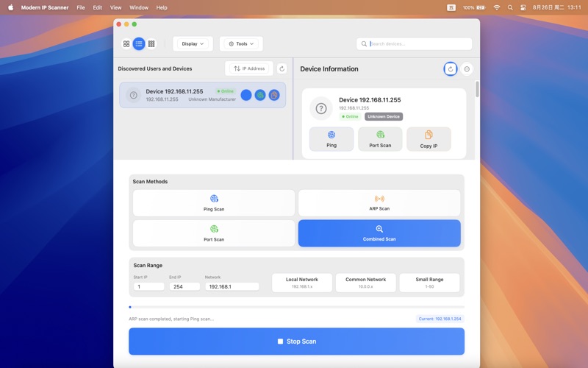The width and height of the screenshot is (588, 368).
Task: Select the list view icon
Action: point(139,44)
